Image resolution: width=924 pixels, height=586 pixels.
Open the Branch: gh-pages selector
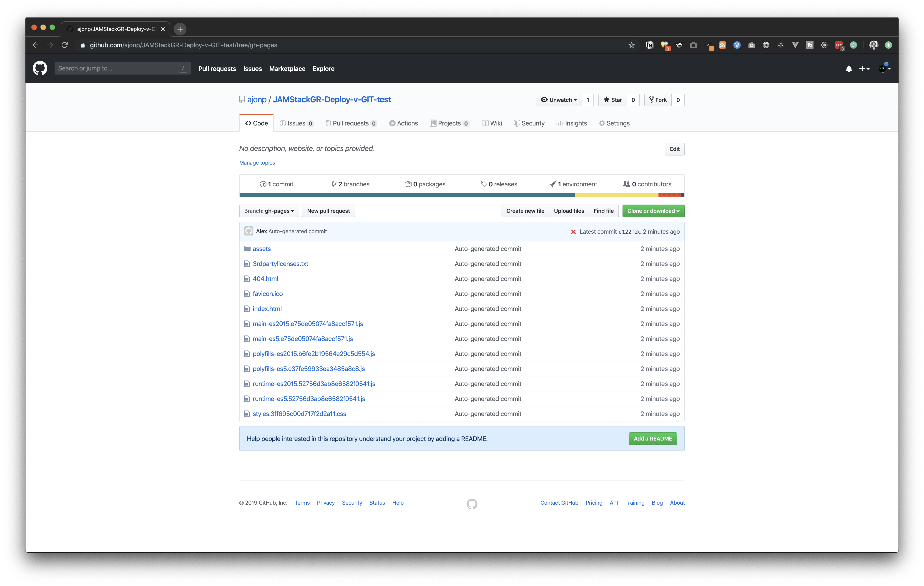point(269,211)
